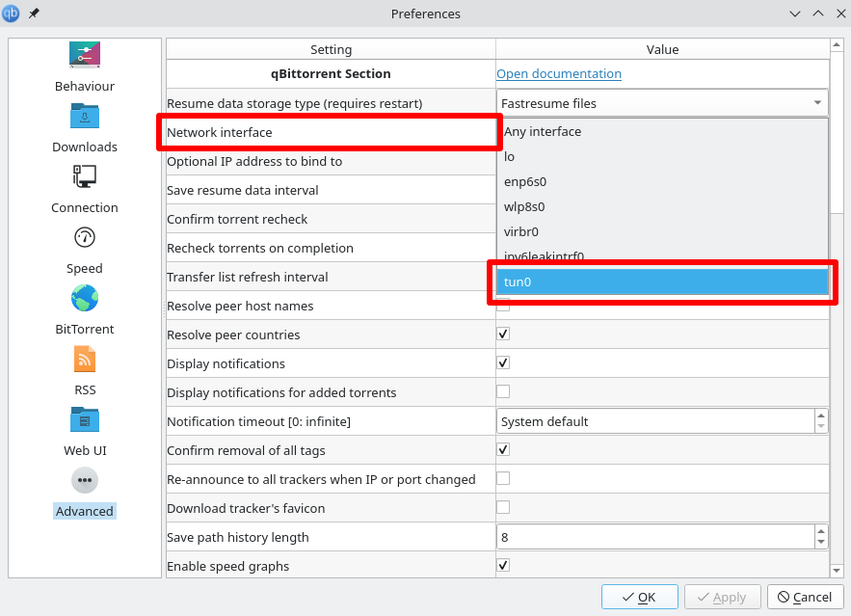The width and height of the screenshot is (851, 616).
Task: Click the Setting column header
Action: [332, 49]
